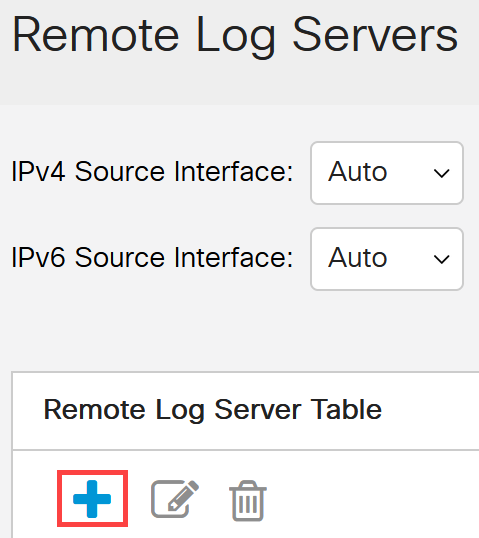
Task: Open the IPv4 Source Interface dropdown
Action: click(387, 173)
